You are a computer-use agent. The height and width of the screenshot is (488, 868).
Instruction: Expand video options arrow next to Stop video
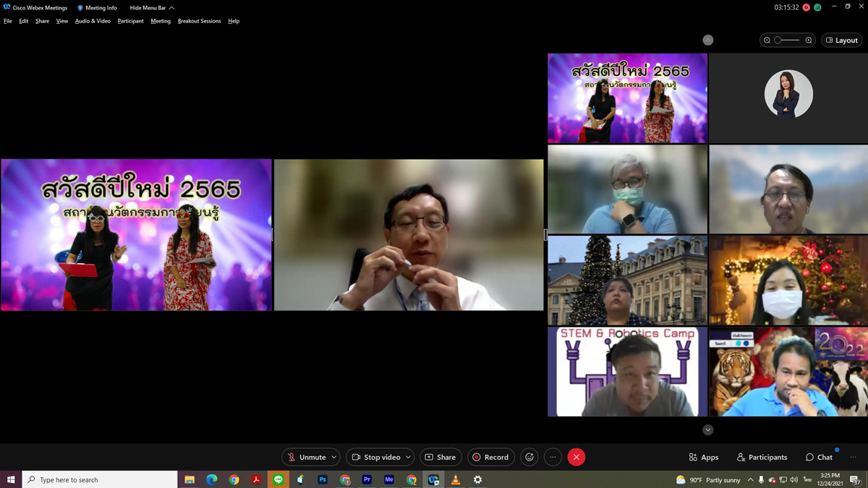pos(408,457)
